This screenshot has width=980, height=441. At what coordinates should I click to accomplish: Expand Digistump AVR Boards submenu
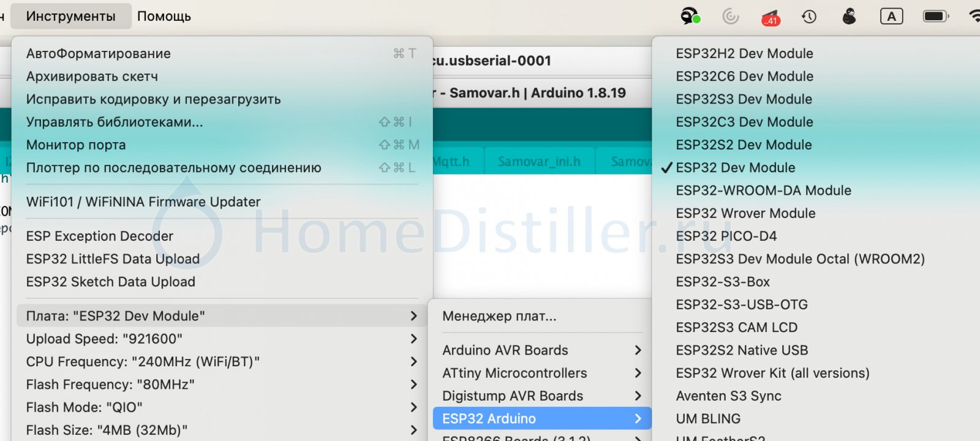(542, 396)
